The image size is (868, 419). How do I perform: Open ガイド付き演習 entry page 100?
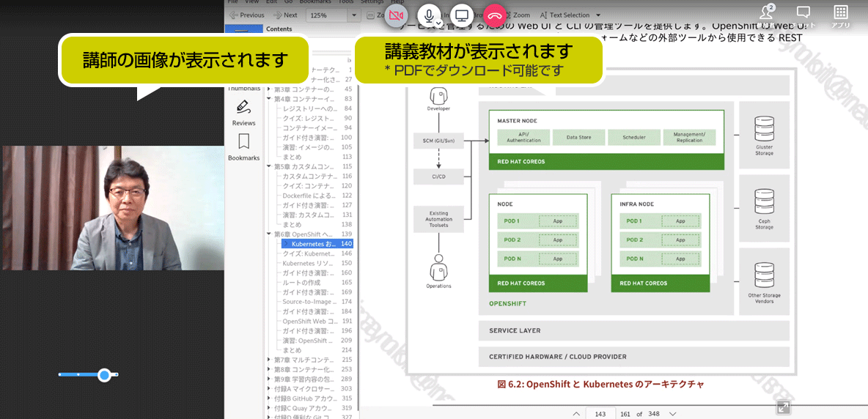click(x=317, y=137)
